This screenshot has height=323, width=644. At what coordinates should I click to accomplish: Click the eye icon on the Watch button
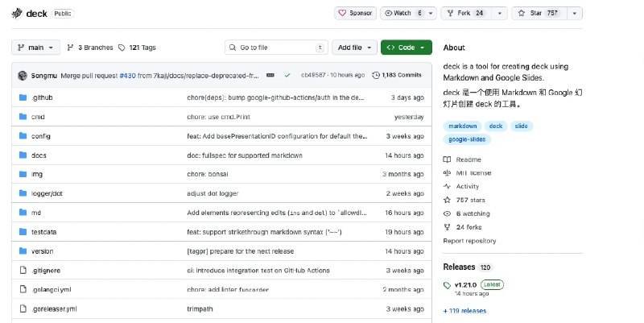coord(388,13)
